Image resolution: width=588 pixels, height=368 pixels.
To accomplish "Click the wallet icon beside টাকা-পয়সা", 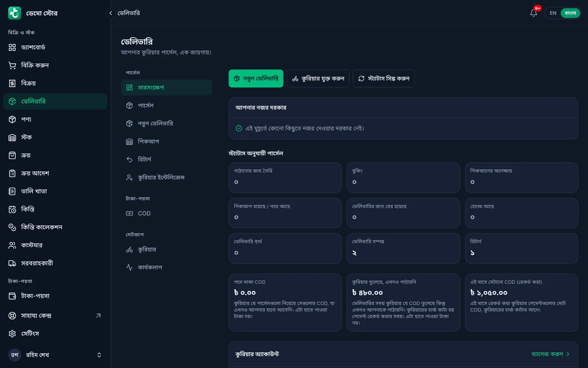I will (12, 296).
